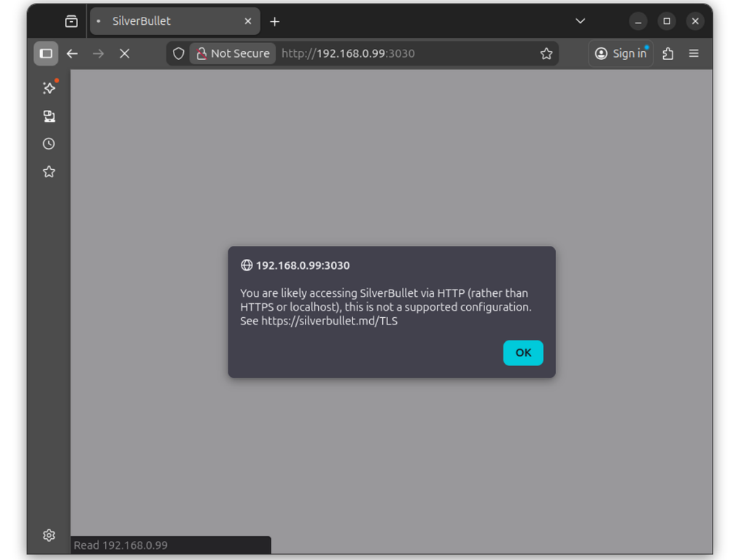
Task: Open a new browser tab
Action: (x=274, y=21)
